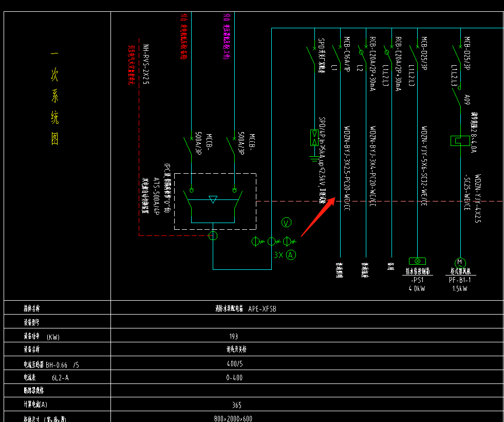Click the MCCB switch on the red-labeled feeder
Viewport: 504px width, 422px height.
click(188, 145)
